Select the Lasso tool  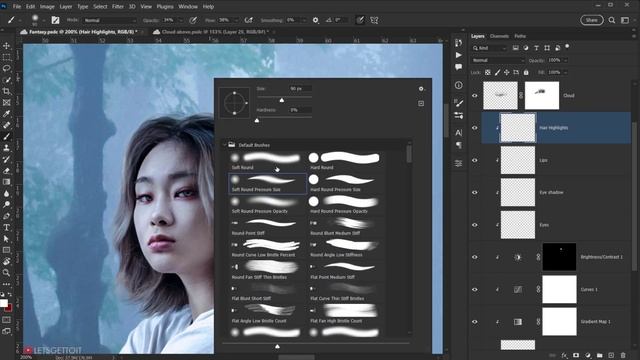pyautogui.click(x=7, y=69)
